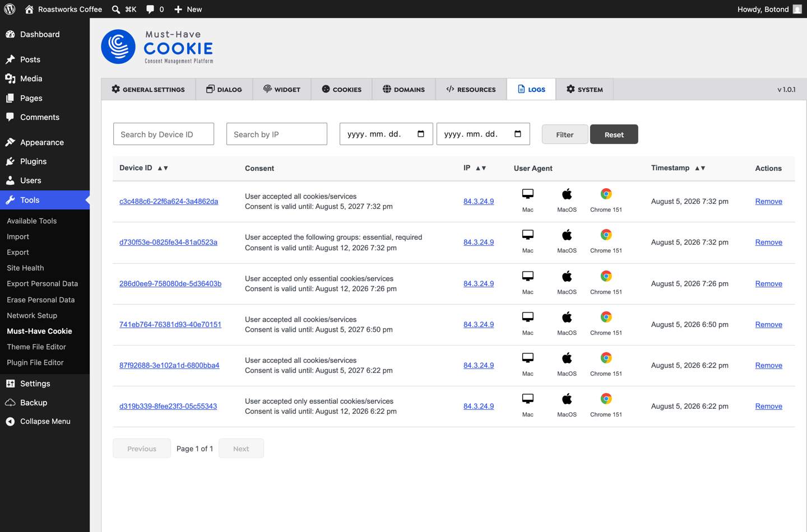This screenshot has height=532, width=807.
Task: Click the Filter button
Action: (565, 134)
